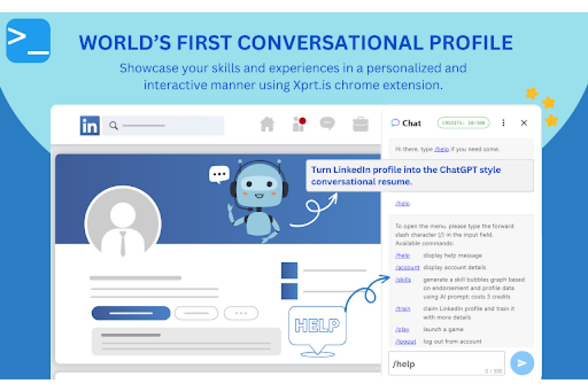Open the three-dot chat menu
This screenshot has height=392, width=588.
[503, 123]
